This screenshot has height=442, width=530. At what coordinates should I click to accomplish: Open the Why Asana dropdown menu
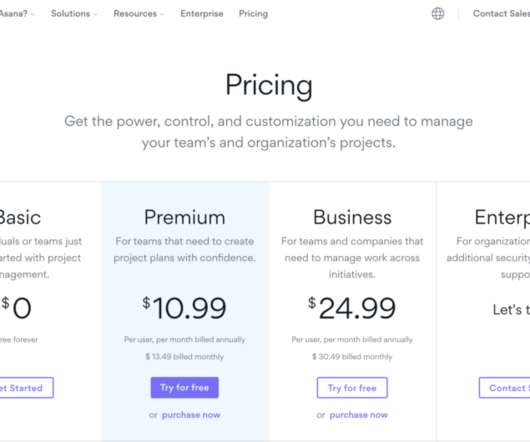(16, 14)
